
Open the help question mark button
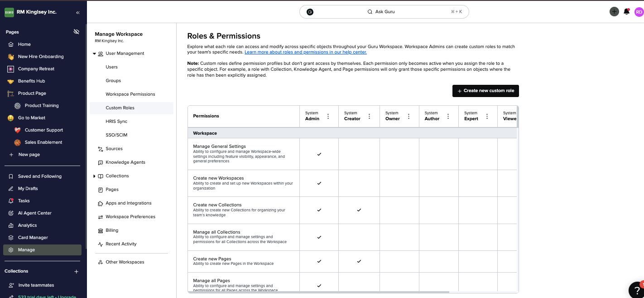636,290
